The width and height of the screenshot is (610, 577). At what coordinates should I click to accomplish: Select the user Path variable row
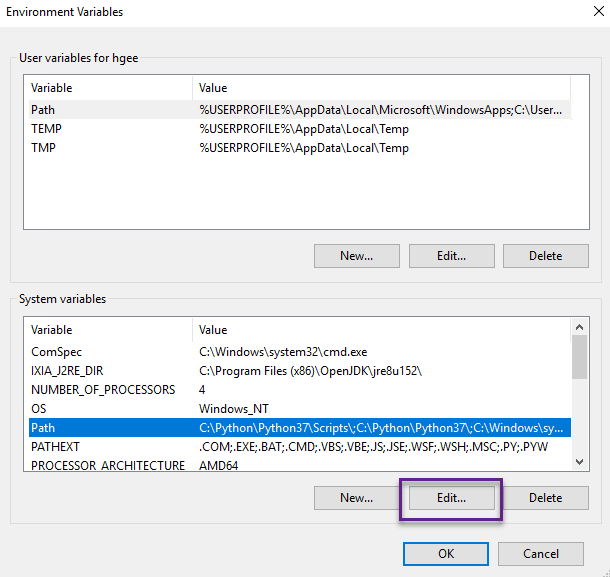pos(43,110)
